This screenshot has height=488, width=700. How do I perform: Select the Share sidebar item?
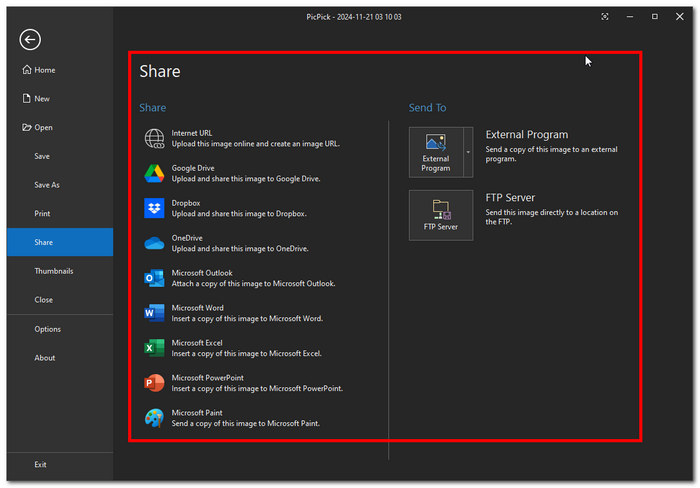[x=60, y=242]
